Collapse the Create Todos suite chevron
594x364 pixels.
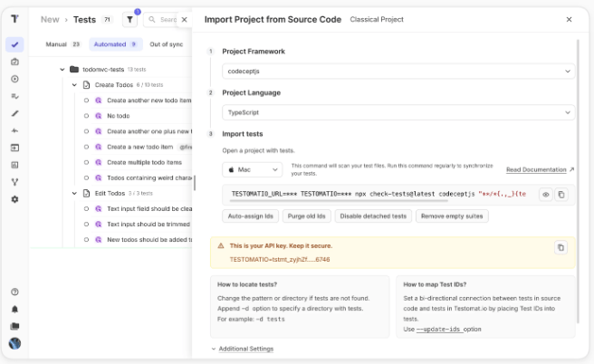pyautogui.click(x=74, y=85)
